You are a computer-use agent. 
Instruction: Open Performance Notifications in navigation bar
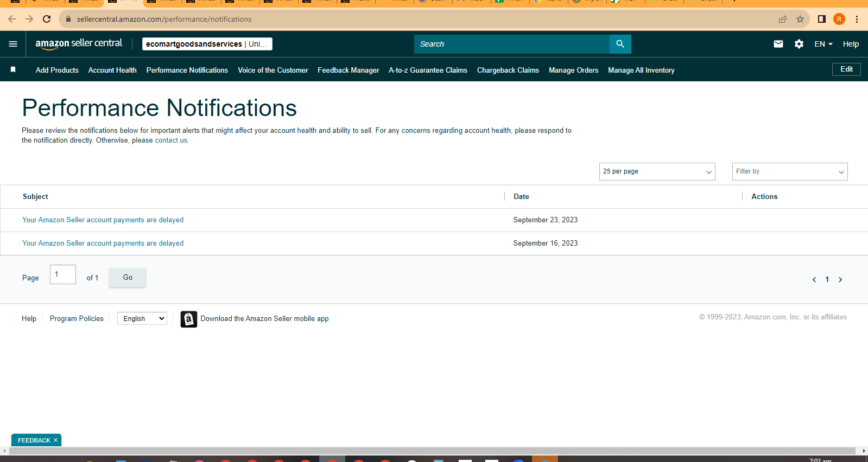pos(187,70)
